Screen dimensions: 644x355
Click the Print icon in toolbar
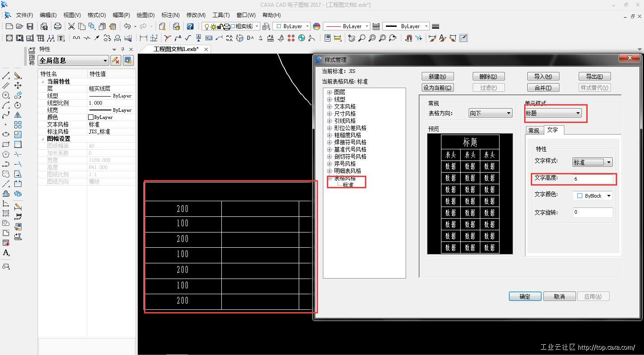[57, 26]
